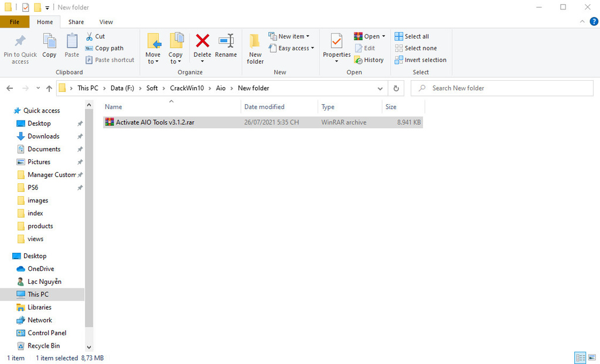Viewport: 600px width, 364px height.
Task: Customize Quick Access Toolbar dropdown arrow
Action: coord(47,8)
